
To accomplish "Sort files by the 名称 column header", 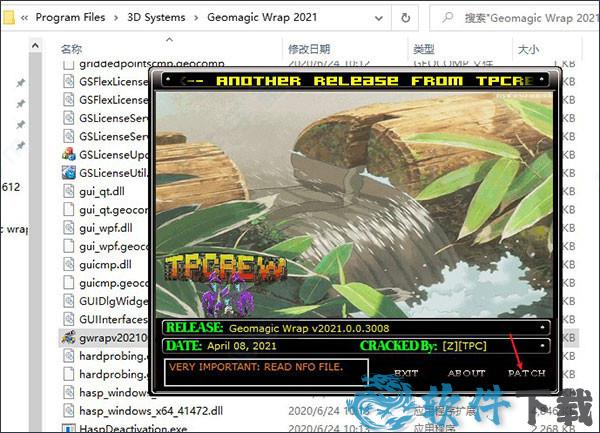I will tap(71, 48).
